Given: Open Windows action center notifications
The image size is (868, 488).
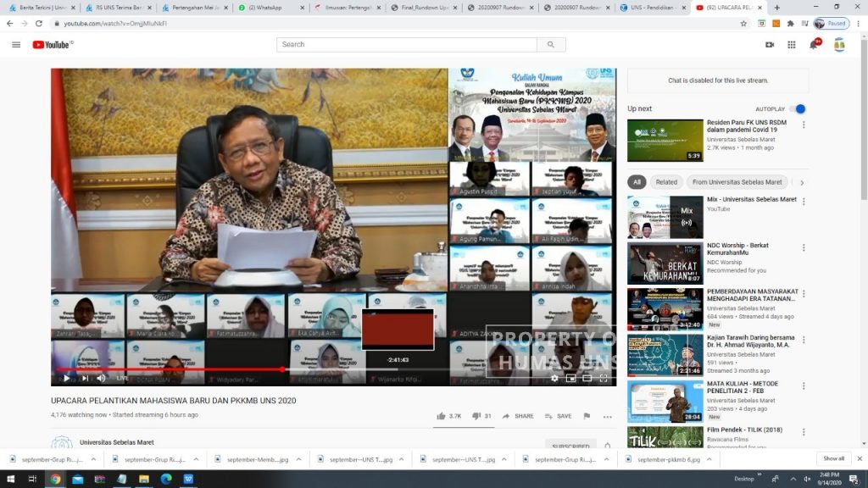Looking at the screenshot, I should (854, 480).
